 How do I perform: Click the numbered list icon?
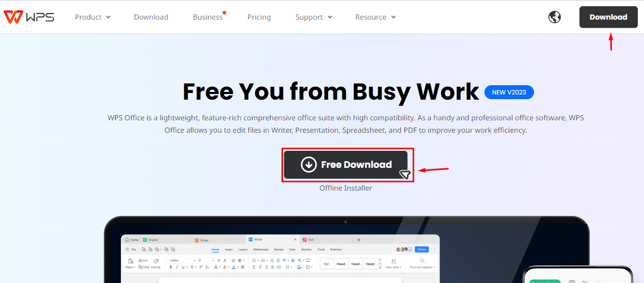[x=263, y=260]
